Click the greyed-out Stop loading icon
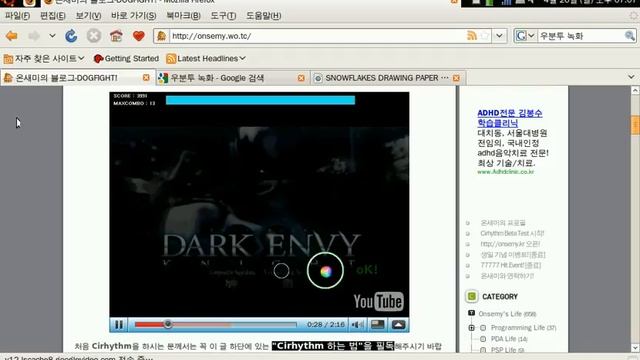 point(93,36)
